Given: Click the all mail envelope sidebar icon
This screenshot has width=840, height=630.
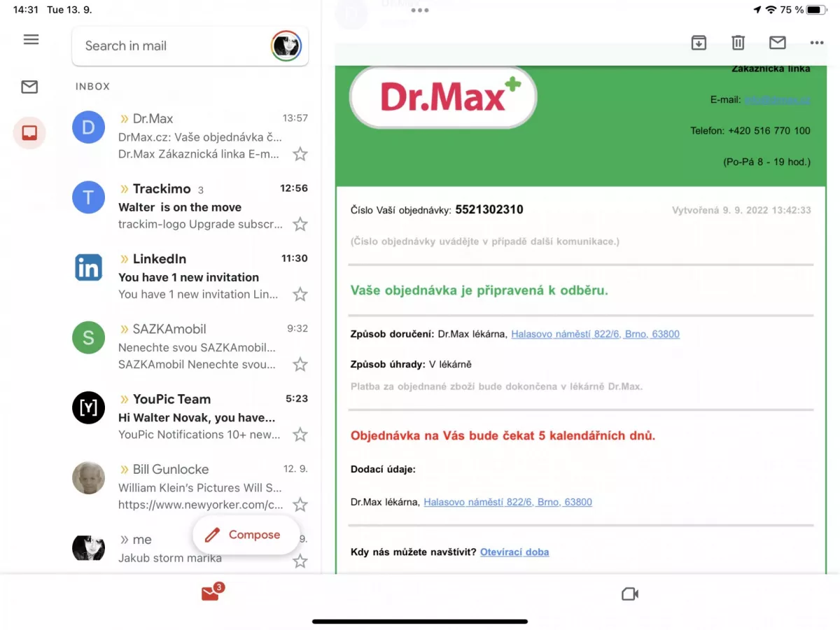Looking at the screenshot, I should [x=29, y=87].
